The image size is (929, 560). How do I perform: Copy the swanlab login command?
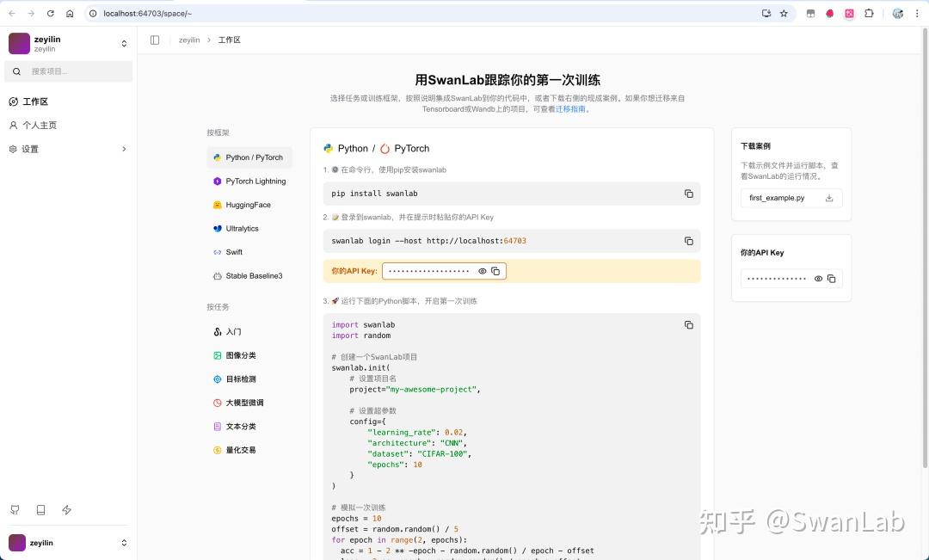pyautogui.click(x=688, y=241)
